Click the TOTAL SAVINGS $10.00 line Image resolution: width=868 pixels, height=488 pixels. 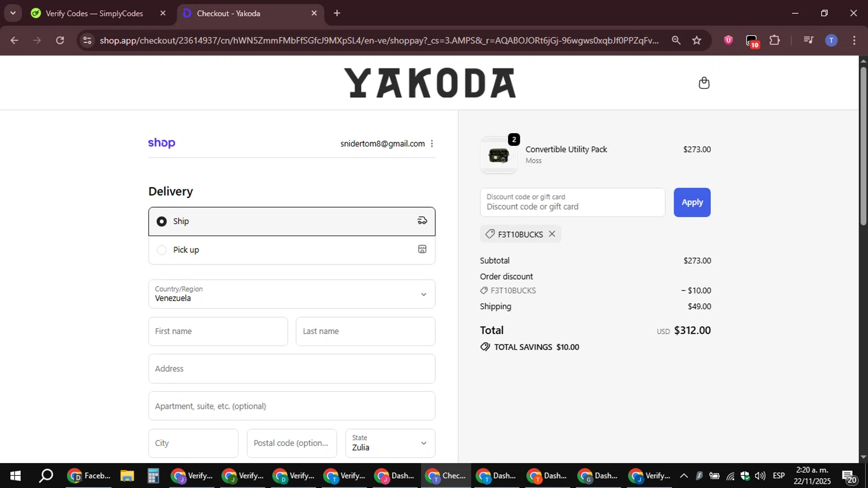point(529,347)
